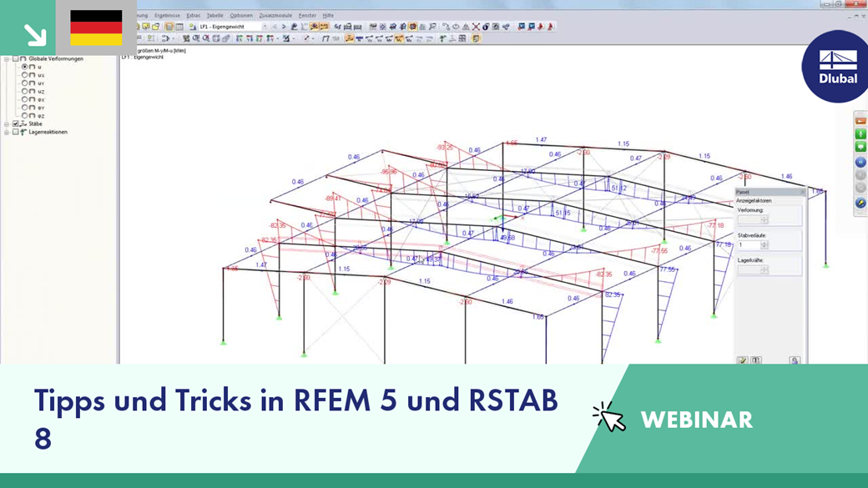Image resolution: width=868 pixels, height=488 pixels.
Task: Click the Dlubal logo badge
Action: (x=837, y=67)
